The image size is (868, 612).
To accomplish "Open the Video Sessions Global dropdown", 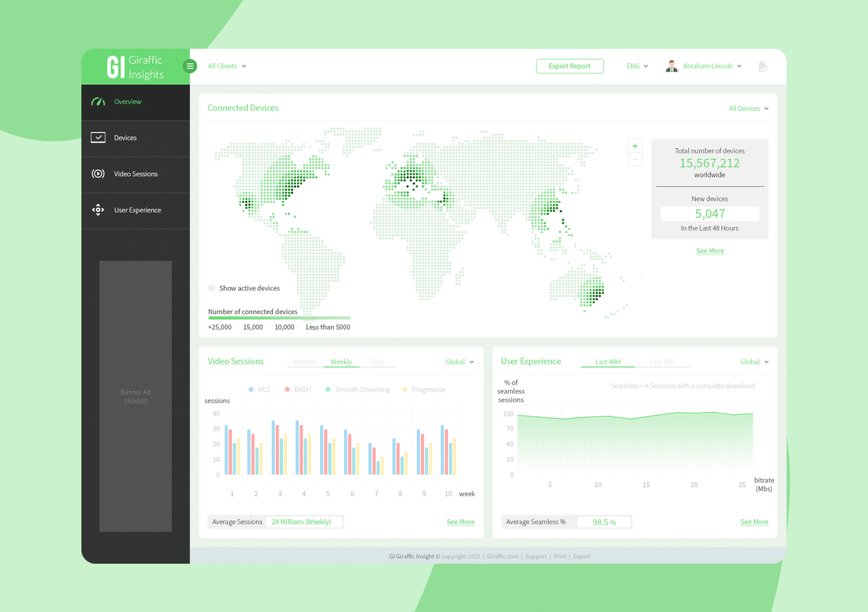I will 460,362.
